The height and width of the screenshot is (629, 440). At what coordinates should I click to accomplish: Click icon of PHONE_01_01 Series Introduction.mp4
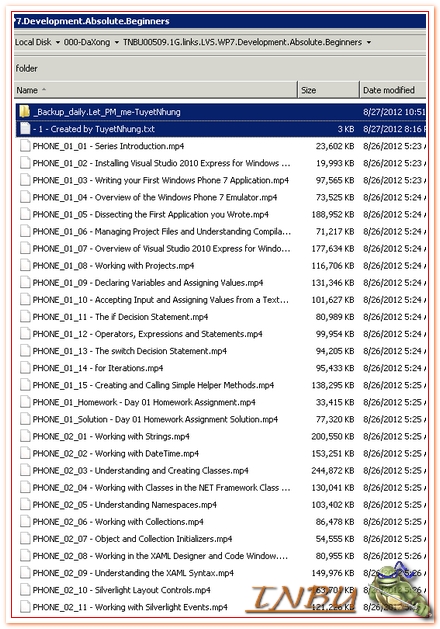pos(25,146)
